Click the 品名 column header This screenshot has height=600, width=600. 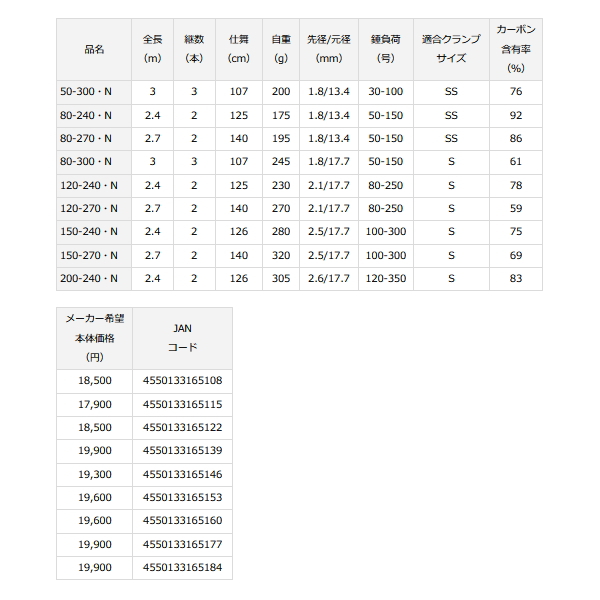(x=94, y=49)
